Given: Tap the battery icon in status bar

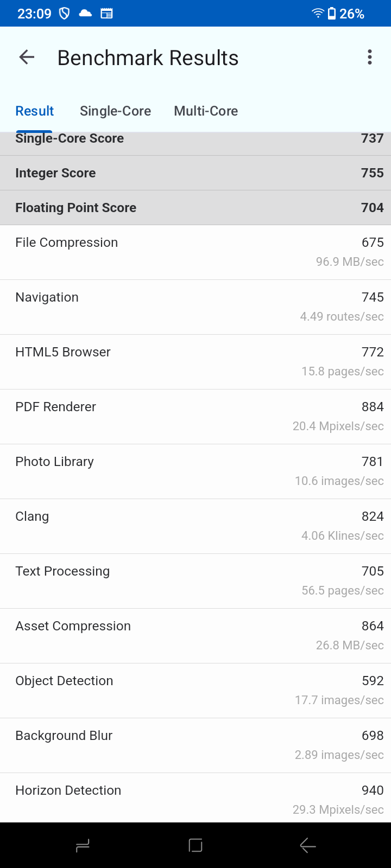Looking at the screenshot, I should (x=332, y=14).
